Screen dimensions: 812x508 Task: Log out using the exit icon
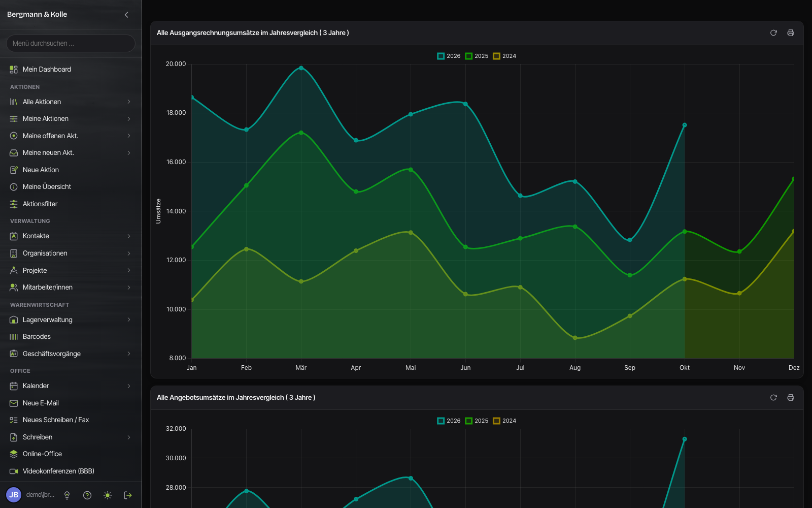(128, 495)
